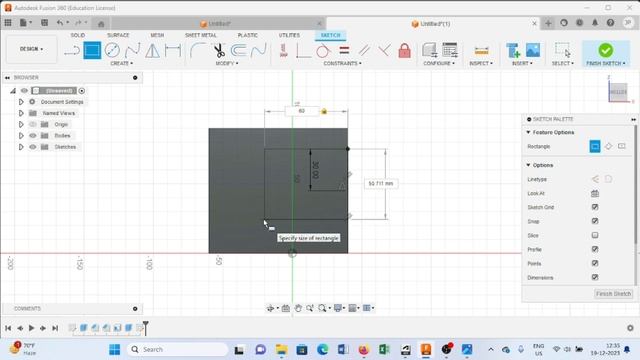This screenshot has height=360, width=640.
Task: Click the Look At button in palette
Action: [595, 193]
